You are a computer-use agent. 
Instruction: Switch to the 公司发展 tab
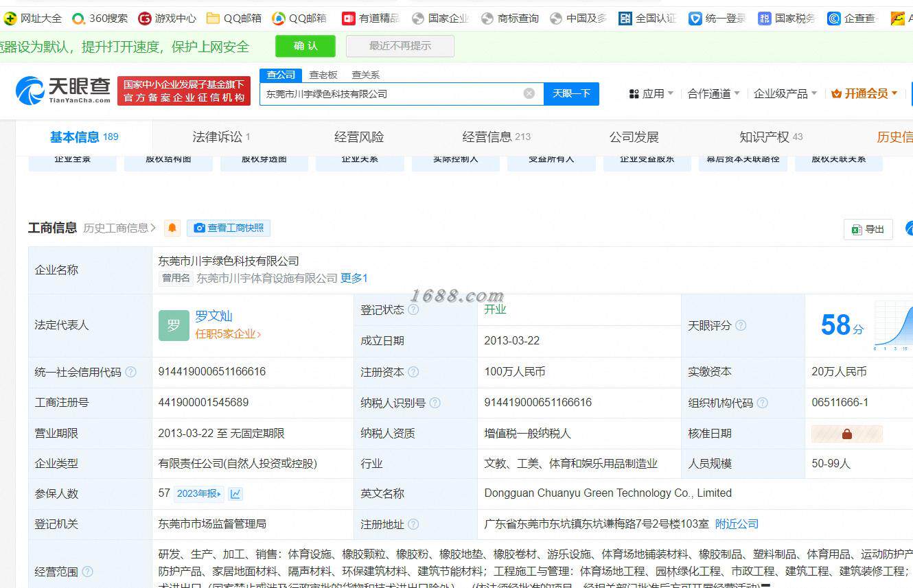click(x=634, y=137)
